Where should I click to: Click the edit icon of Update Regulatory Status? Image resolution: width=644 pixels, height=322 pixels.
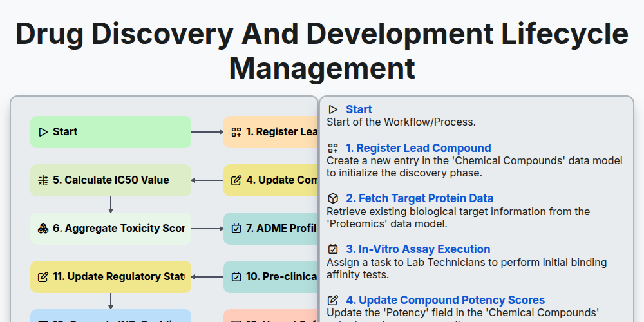(x=43, y=277)
